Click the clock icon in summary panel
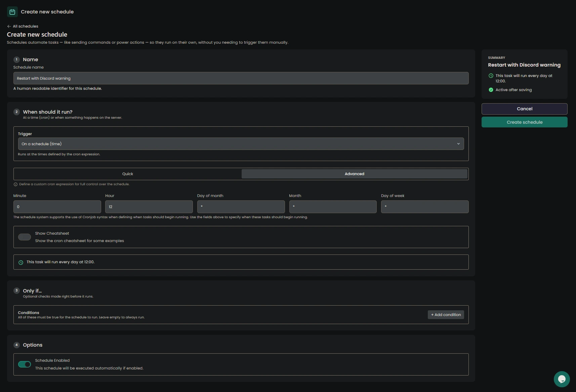Viewport: 576px width, 392px height. pyautogui.click(x=491, y=76)
